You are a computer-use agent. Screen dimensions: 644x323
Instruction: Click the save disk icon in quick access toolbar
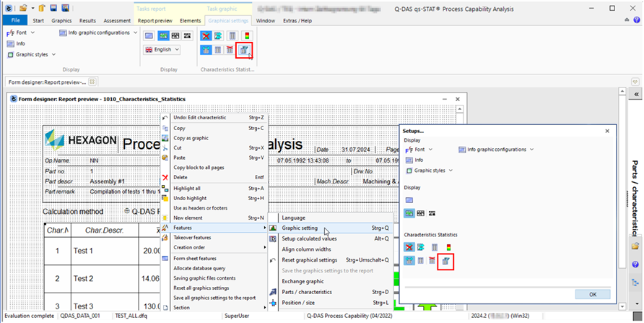[x=53, y=8]
